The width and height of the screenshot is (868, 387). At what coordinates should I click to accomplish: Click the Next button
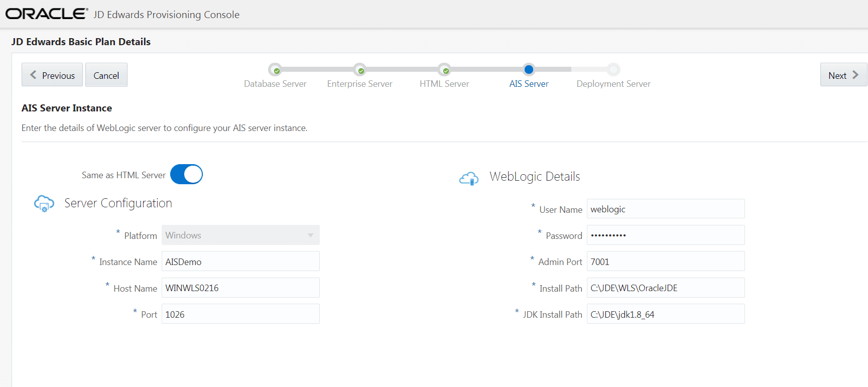click(843, 75)
